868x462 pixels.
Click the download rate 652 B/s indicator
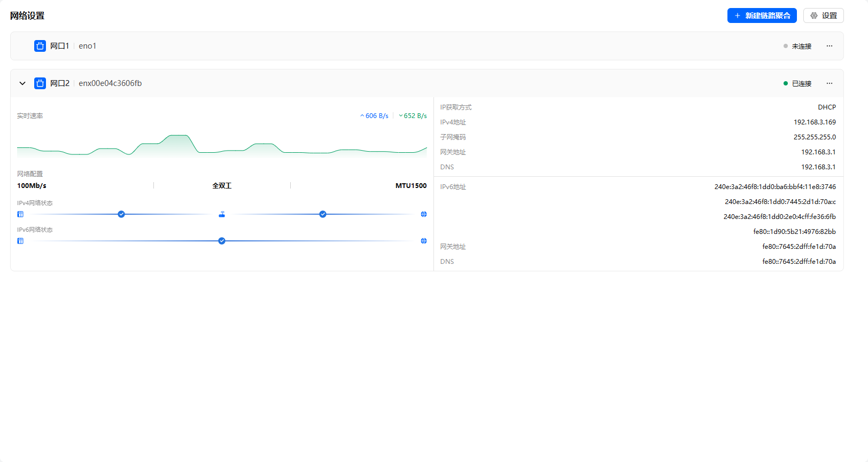point(413,116)
